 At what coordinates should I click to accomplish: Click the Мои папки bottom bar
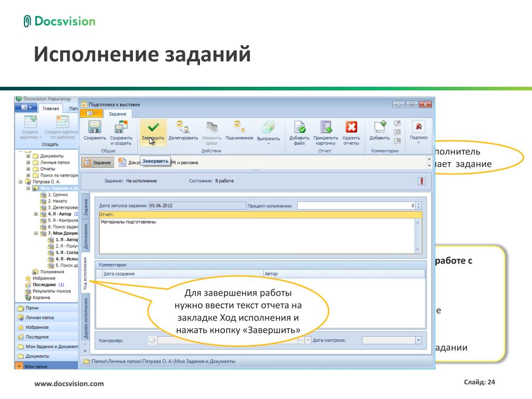[47, 366]
